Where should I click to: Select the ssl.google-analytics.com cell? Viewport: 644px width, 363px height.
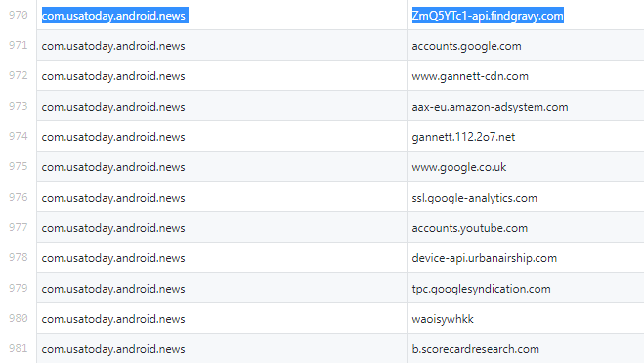pyautogui.click(x=526, y=198)
